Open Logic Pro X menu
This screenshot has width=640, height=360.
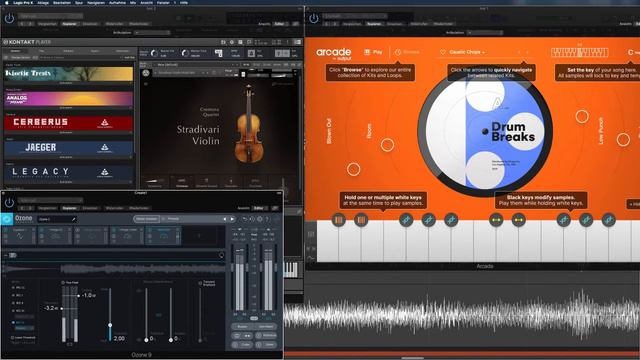24,2
